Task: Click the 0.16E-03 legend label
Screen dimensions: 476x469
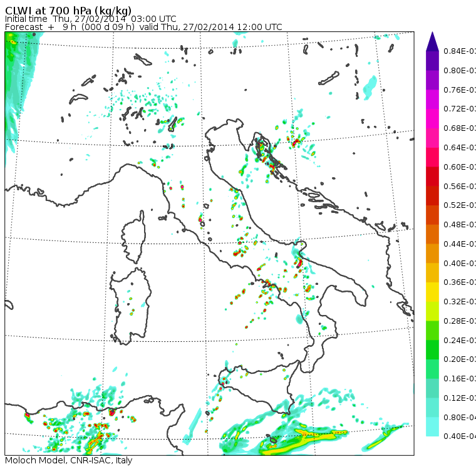Action: [x=460, y=379]
